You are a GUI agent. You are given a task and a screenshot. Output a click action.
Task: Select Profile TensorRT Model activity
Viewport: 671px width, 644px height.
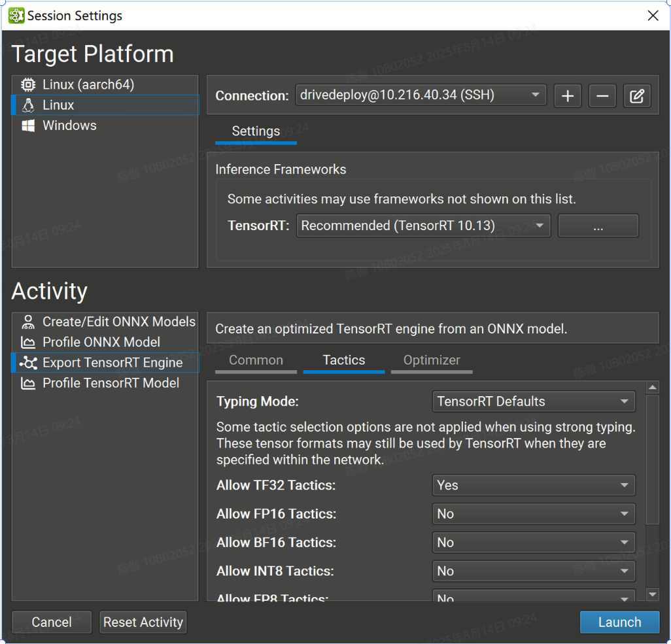[105, 383]
